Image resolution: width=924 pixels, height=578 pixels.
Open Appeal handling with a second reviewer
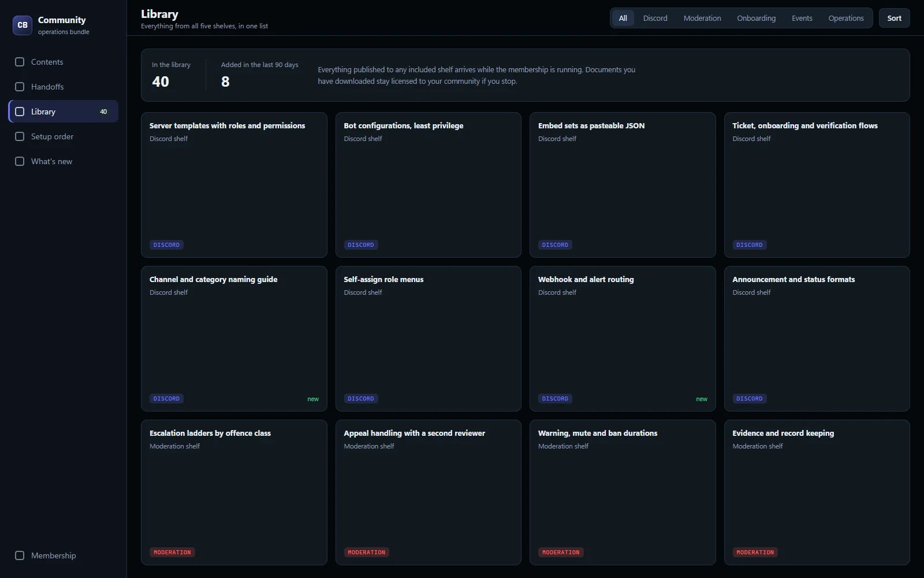pos(428,492)
